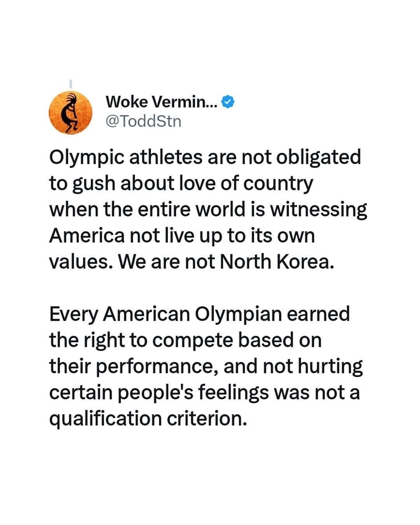Screen dimensions: 420x525
Task: Click the @ToddStn handle
Action: tap(143, 121)
